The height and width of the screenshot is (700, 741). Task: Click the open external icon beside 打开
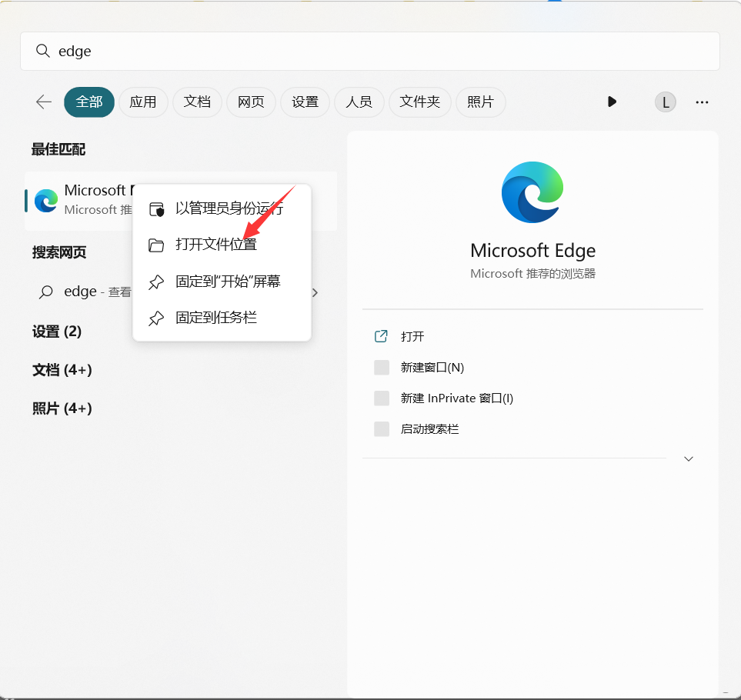pyautogui.click(x=381, y=336)
